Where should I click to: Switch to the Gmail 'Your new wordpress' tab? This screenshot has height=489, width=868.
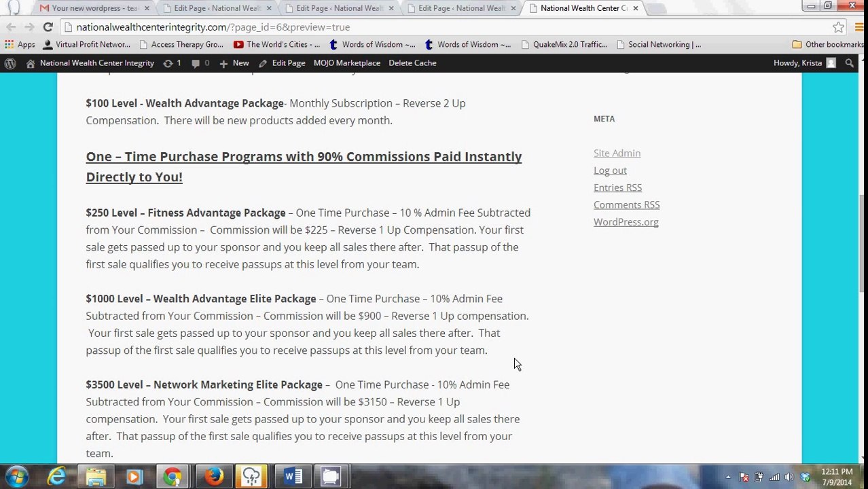(x=95, y=8)
